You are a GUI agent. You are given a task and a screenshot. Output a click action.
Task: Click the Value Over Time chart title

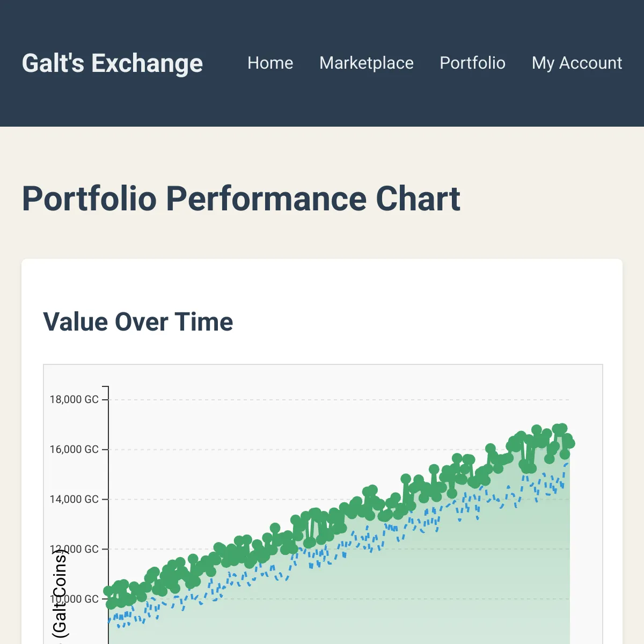tap(138, 321)
